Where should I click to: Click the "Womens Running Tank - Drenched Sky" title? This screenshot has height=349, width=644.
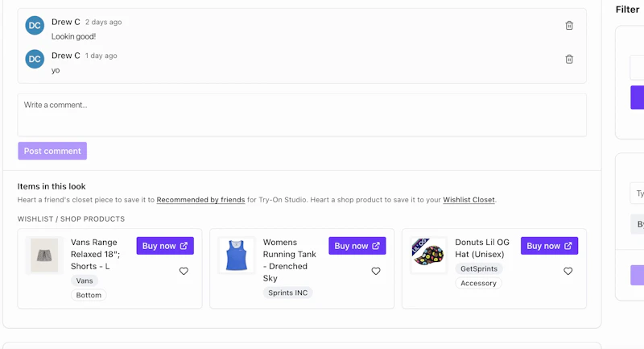point(290,260)
